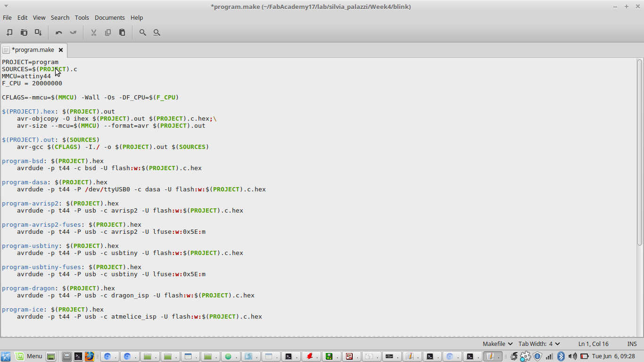Click the gear settings tray icon
The height and width of the screenshot is (362, 644).
(525, 356)
